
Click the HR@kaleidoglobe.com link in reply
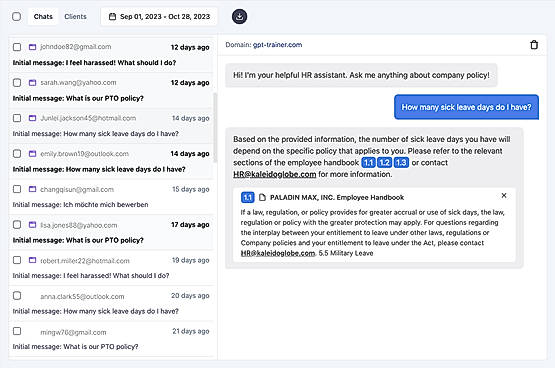click(274, 174)
